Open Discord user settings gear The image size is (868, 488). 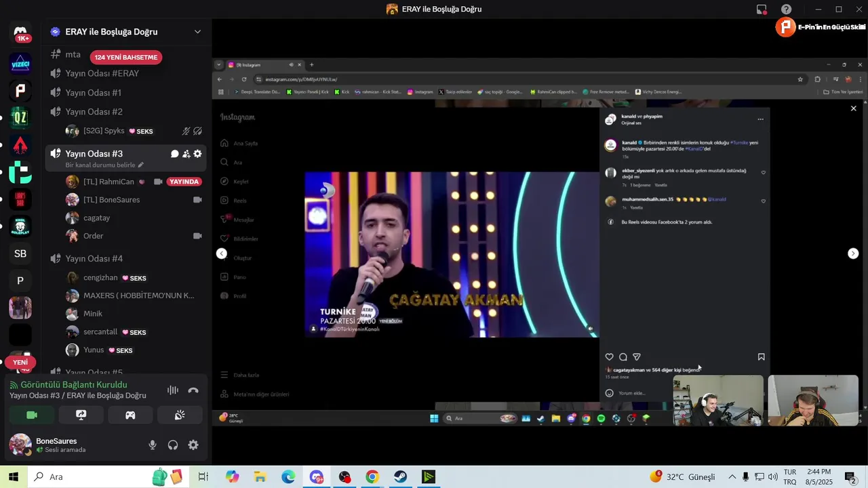[193, 445]
